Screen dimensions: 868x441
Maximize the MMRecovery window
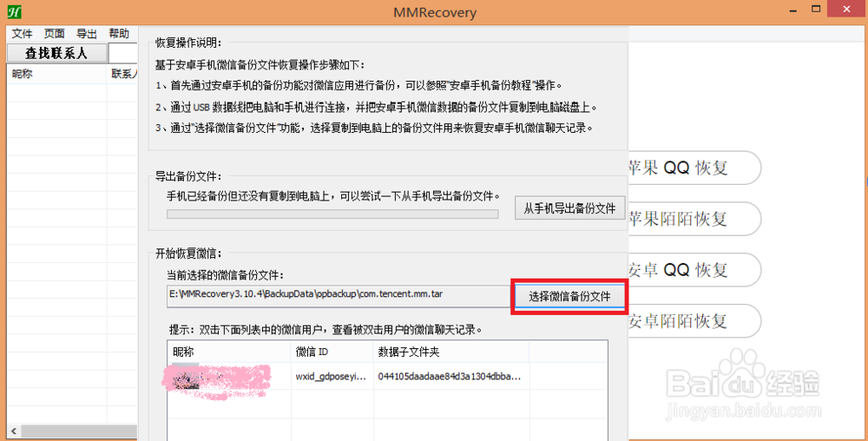(816, 10)
